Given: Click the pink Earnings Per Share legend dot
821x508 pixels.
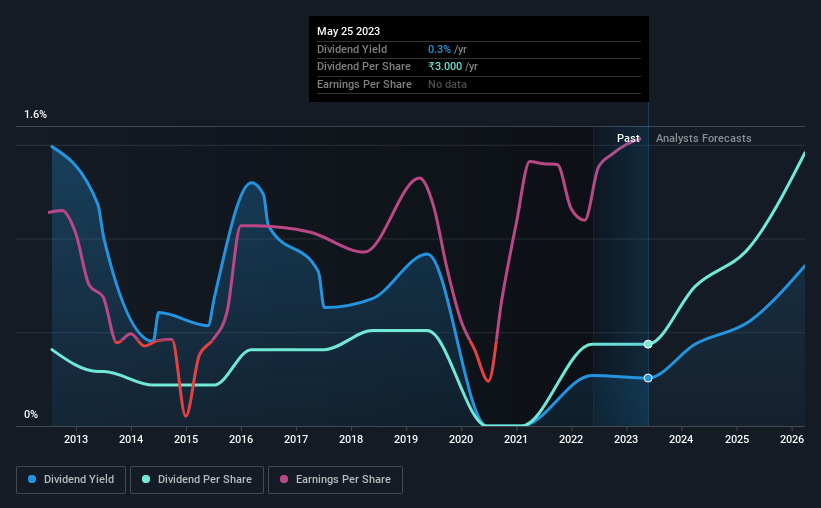Looking at the screenshot, I should tap(284, 479).
